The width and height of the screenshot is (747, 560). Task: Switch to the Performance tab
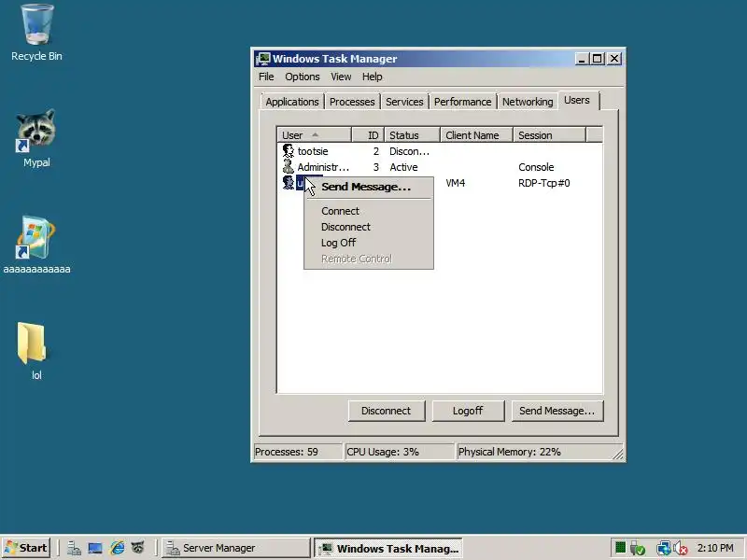pos(462,102)
